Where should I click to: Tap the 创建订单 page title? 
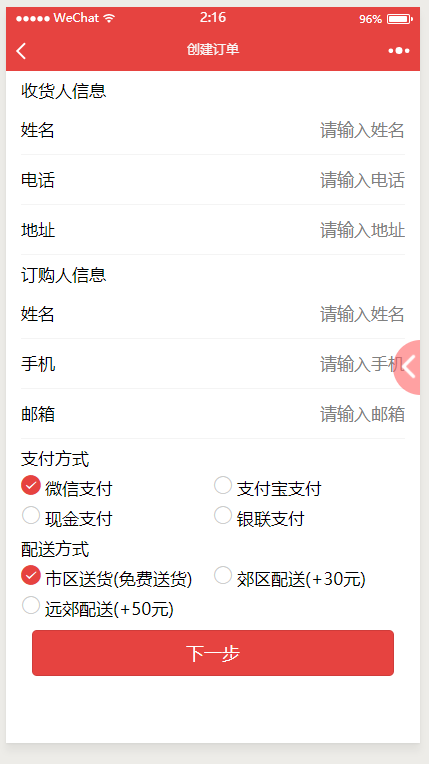click(x=213, y=50)
